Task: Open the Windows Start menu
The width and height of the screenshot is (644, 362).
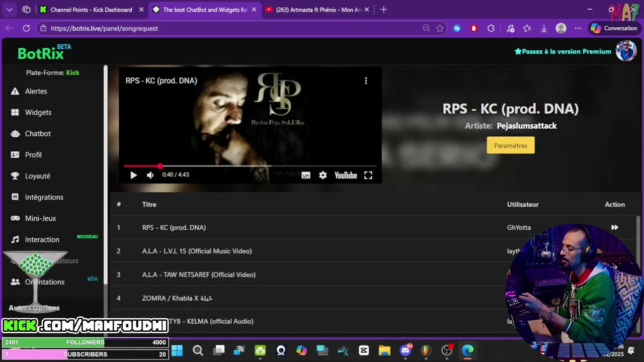Action: pyautogui.click(x=177, y=350)
